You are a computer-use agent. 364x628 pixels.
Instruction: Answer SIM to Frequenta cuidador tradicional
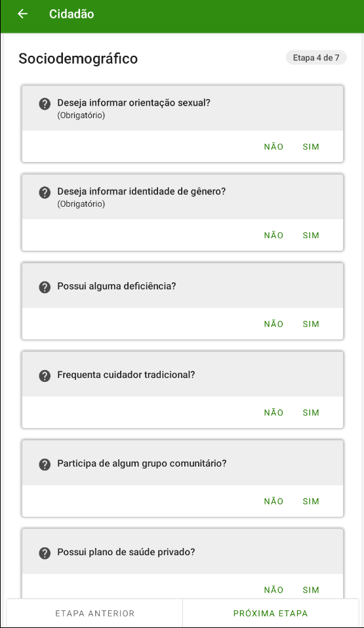(x=311, y=413)
